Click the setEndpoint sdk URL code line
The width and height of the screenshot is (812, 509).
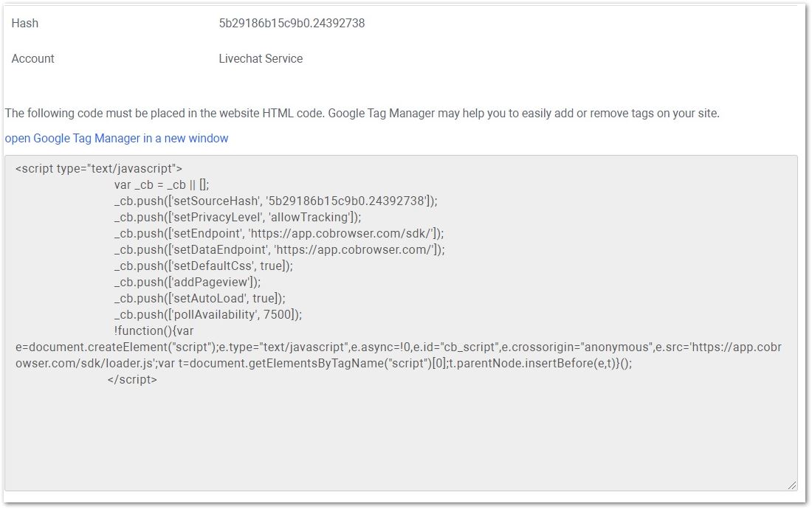point(278,233)
